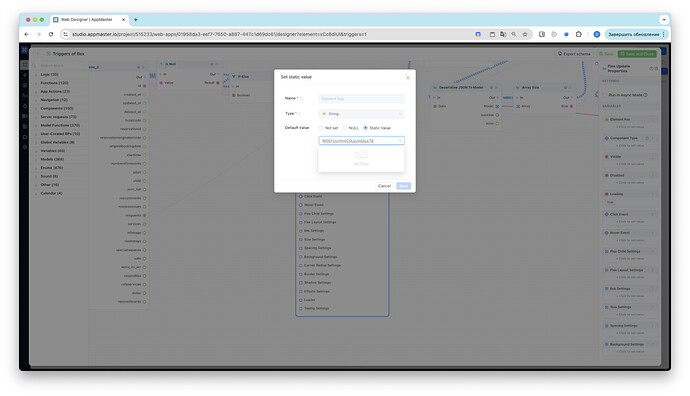The image size is (690, 396).
Task: Go back in browser history
Action: (27, 34)
